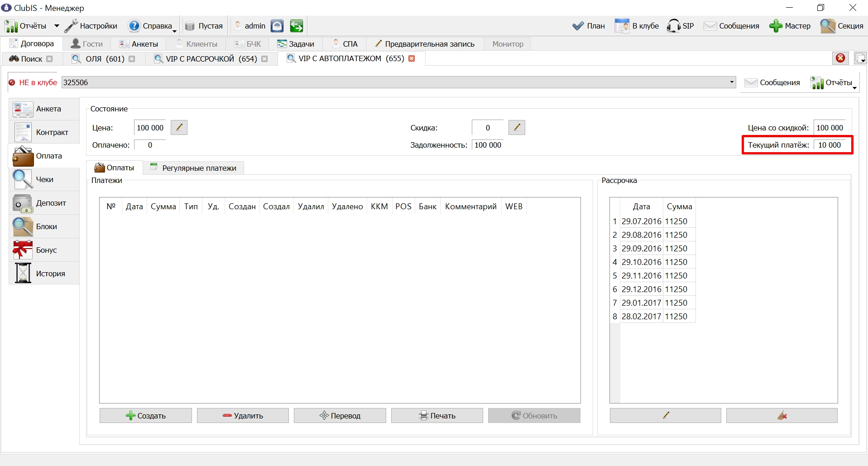The image size is (868, 466).
Task: Select installment row 28.02.2017
Action: pyautogui.click(x=652, y=316)
